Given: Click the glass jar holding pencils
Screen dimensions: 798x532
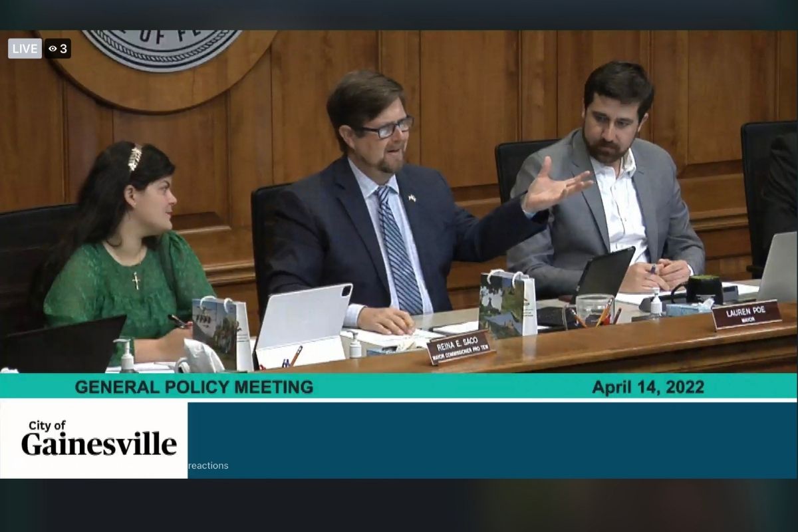Looking at the screenshot, I should [x=594, y=309].
